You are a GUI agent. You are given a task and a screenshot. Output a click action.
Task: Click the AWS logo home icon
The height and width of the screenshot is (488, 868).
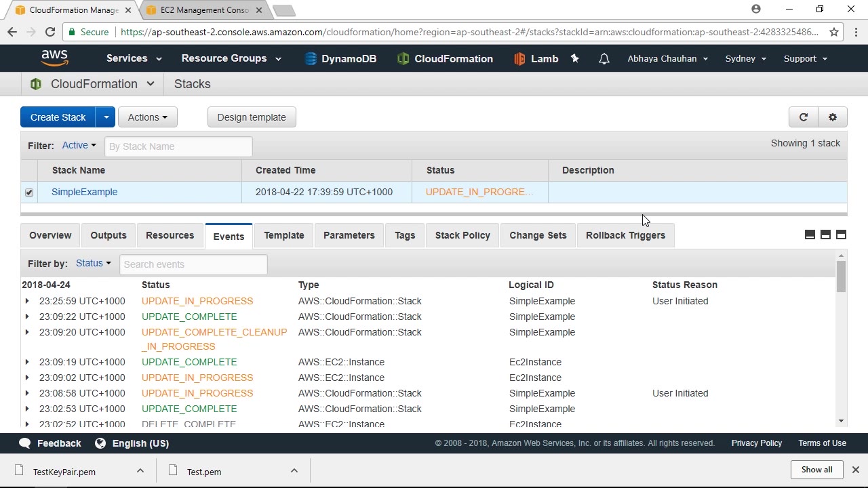coord(54,58)
